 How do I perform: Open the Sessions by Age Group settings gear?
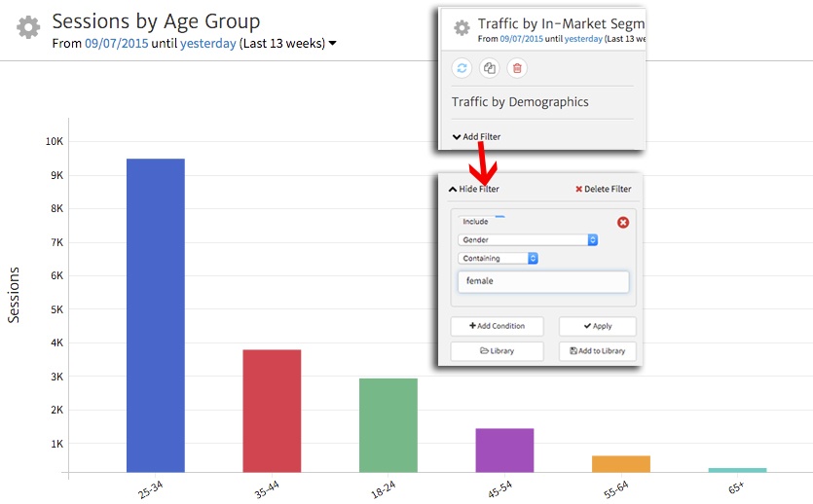28,27
